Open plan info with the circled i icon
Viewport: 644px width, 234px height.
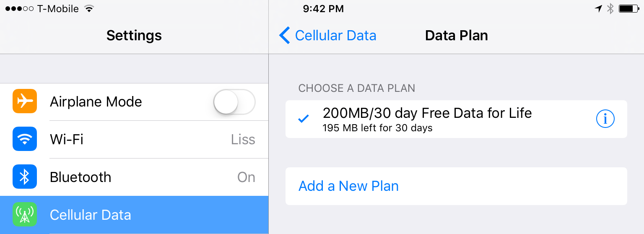[605, 120]
